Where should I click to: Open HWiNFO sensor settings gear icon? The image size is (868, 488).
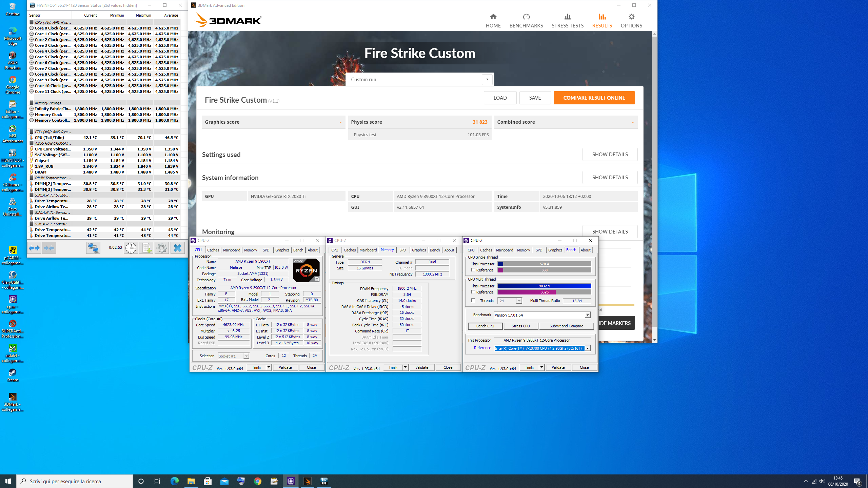(162, 248)
